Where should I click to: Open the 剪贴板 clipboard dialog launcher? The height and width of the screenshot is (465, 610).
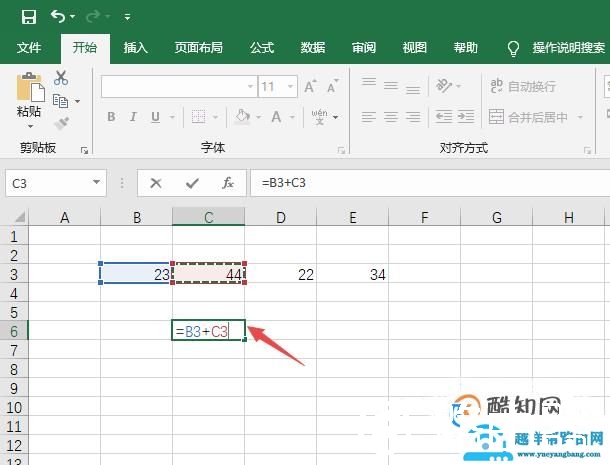(84, 150)
